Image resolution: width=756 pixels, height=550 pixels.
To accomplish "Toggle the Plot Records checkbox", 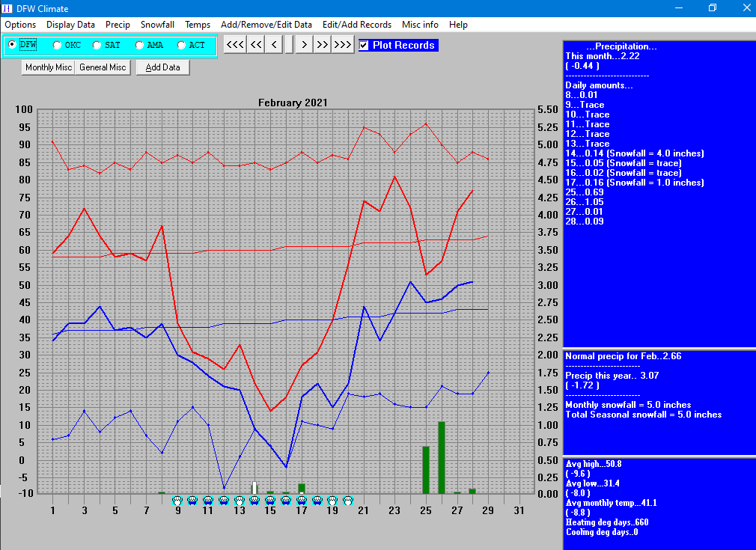I will tap(364, 46).
